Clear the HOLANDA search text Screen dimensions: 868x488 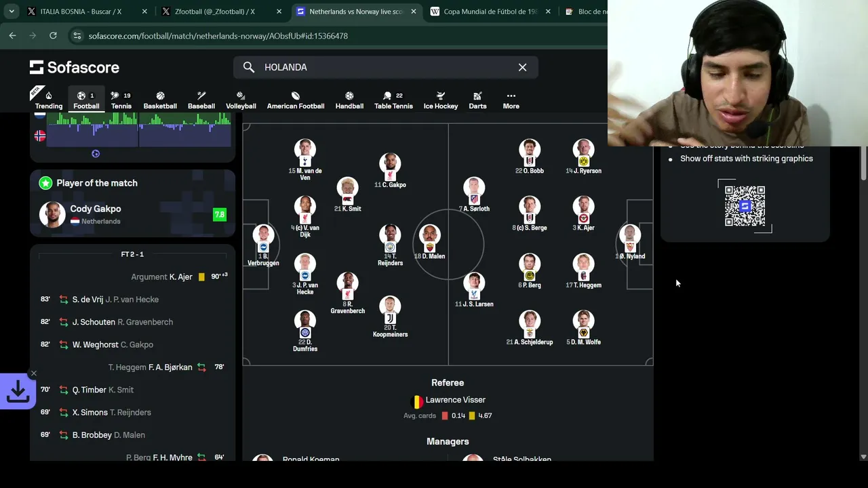pos(522,67)
